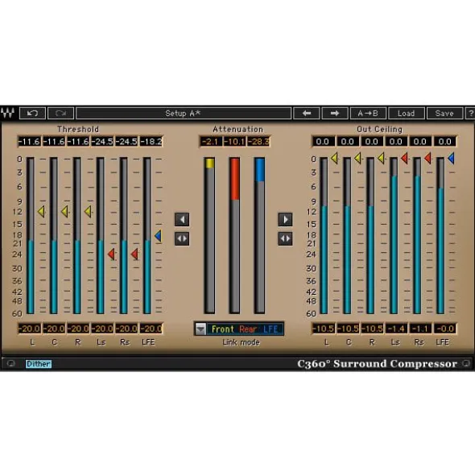Click the right-pointing arrow button beside Attenuation meters
The width and height of the screenshot is (475, 476).
pyautogui.click(x=285, y=219)
